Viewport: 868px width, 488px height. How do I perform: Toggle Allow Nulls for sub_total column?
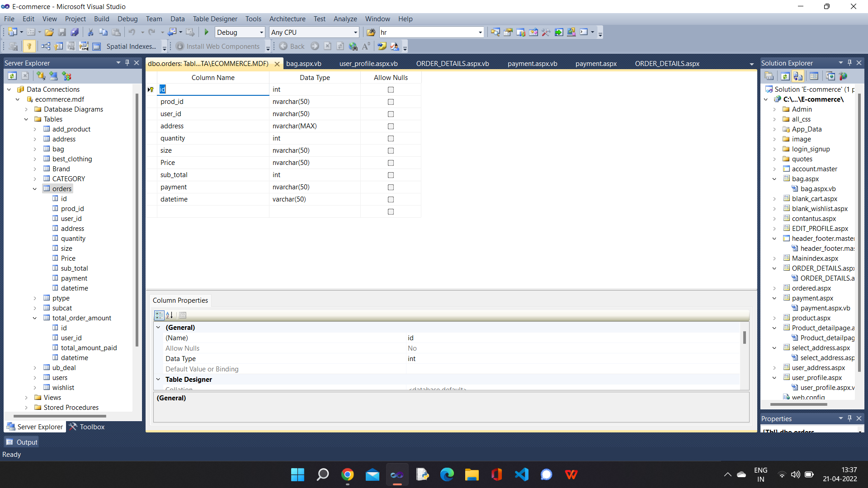click(x=391, y=175)
